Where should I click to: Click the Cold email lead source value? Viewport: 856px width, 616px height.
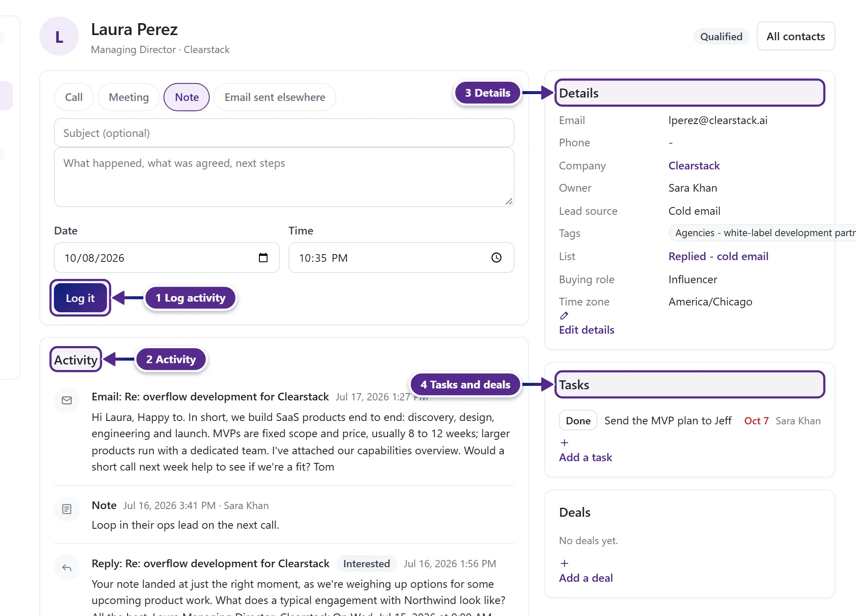[694, 211]
